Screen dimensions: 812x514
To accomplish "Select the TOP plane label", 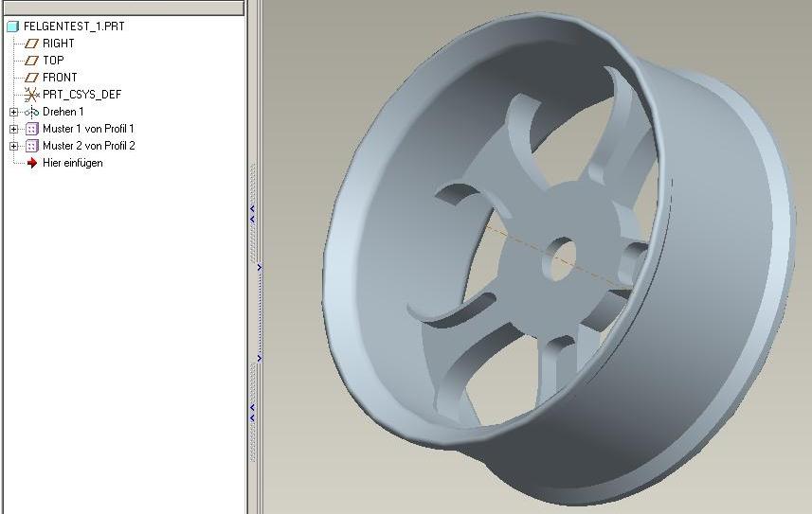I will (53, 61).
